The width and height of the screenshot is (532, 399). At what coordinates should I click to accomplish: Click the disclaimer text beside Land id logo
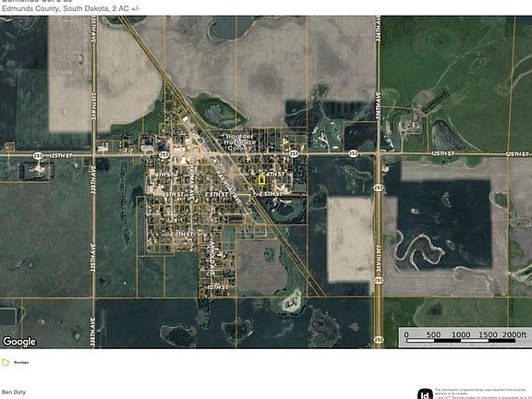tap(483, 393)
